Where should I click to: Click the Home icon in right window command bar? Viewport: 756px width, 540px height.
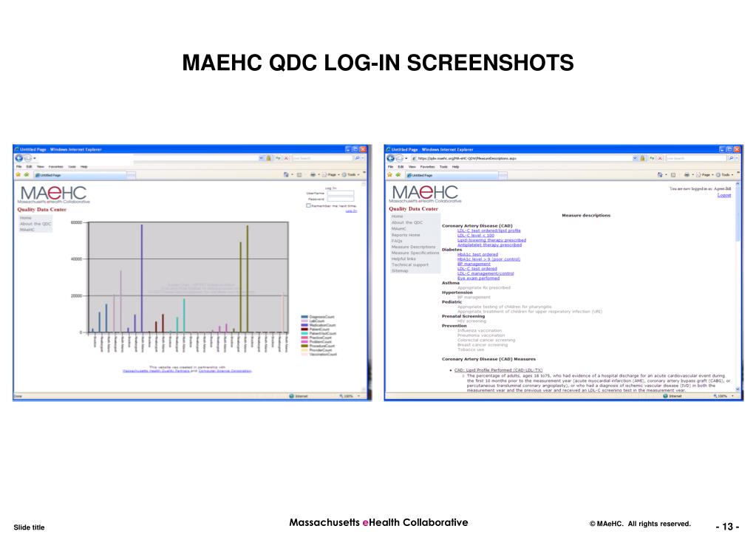click(660, 174)
